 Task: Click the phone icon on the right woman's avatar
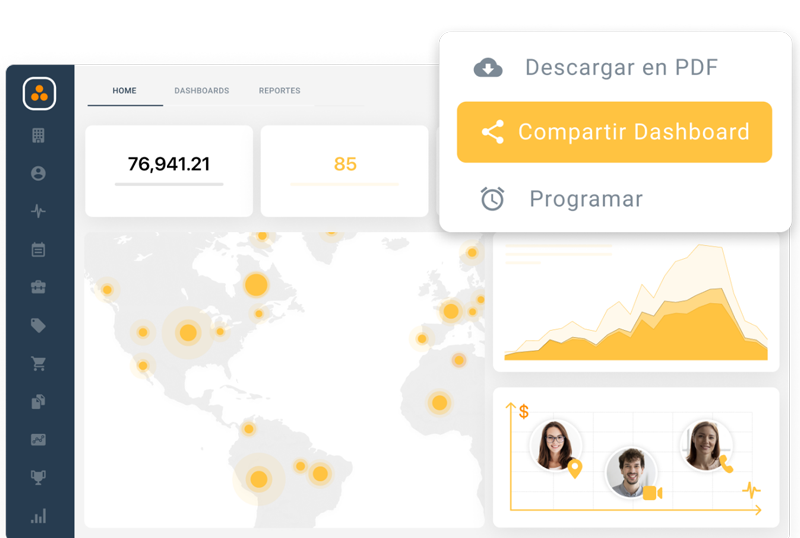(x=726, y=463)
